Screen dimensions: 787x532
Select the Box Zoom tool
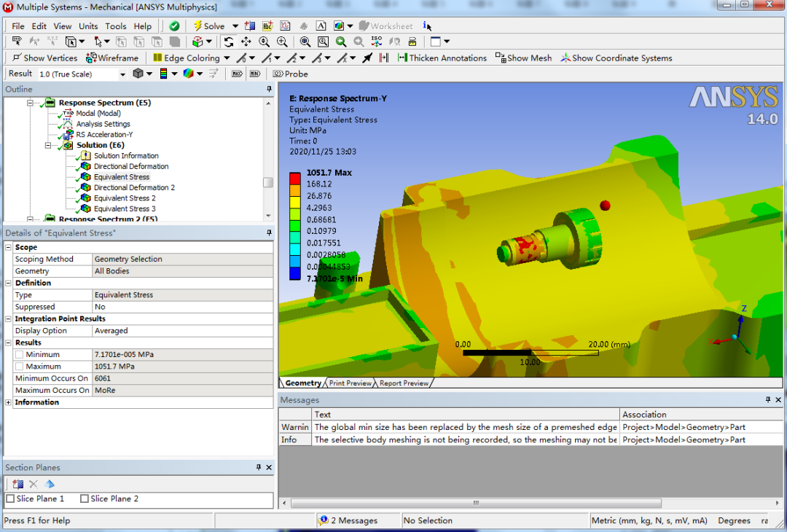click(324, 42)
